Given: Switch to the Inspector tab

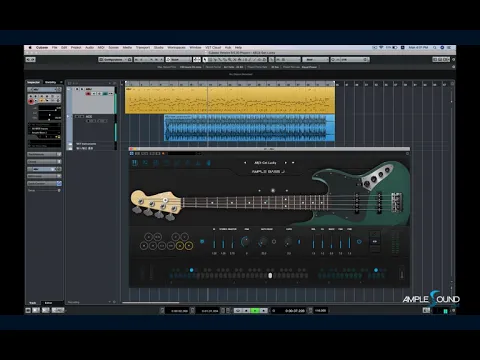Looking at the screenshot, I should 33,82.
